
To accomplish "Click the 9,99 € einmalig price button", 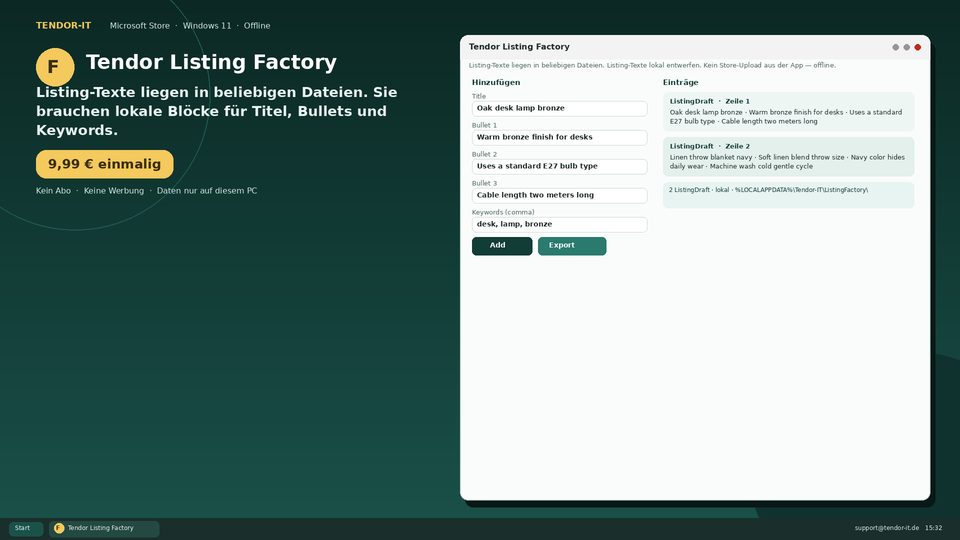I will (x=105, y=164).
